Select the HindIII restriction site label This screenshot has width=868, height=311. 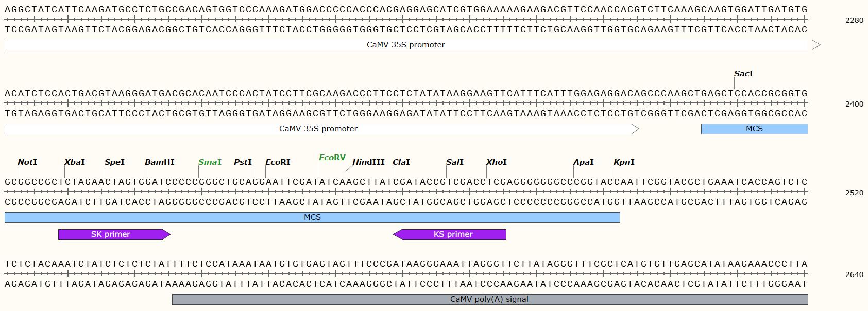[368, 162]
